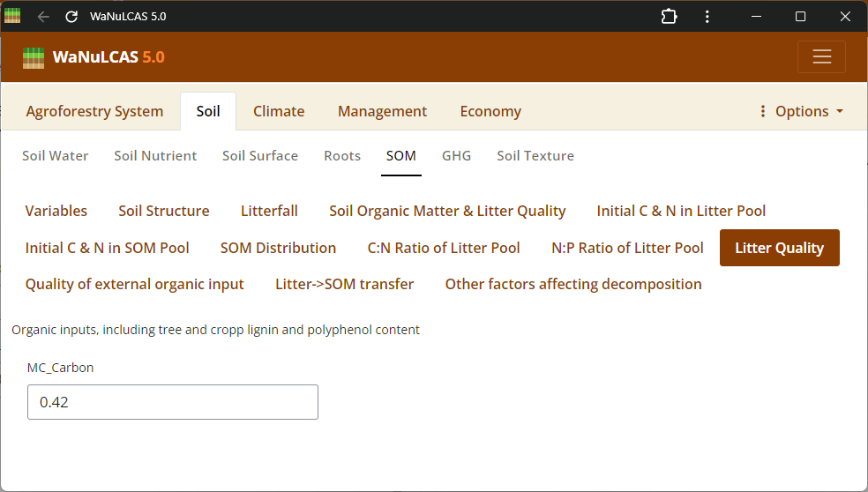Click the browser extensions puzzle icon
This screenshot has width=868, height=492.
click(x=669, y=17)
